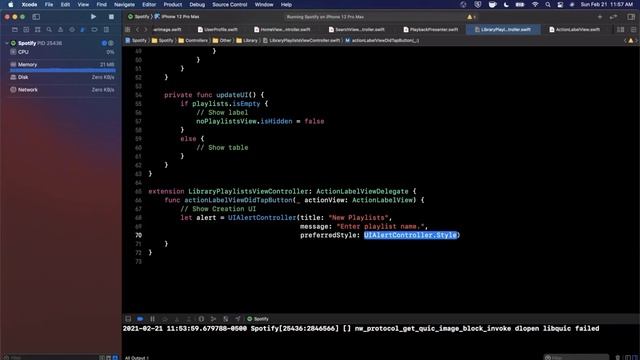The image size is (640, 360).
Task: Click the "New Playlists" string literal
Action: point(358,218)
